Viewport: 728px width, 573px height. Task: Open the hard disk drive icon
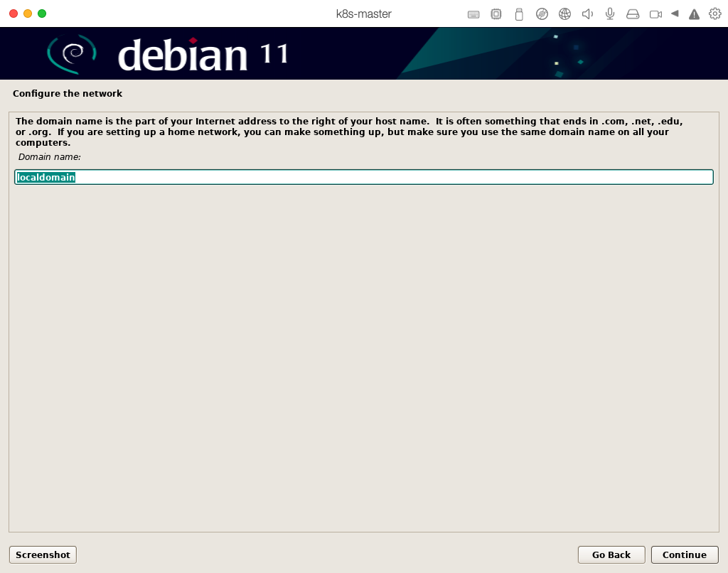[633, 14]
